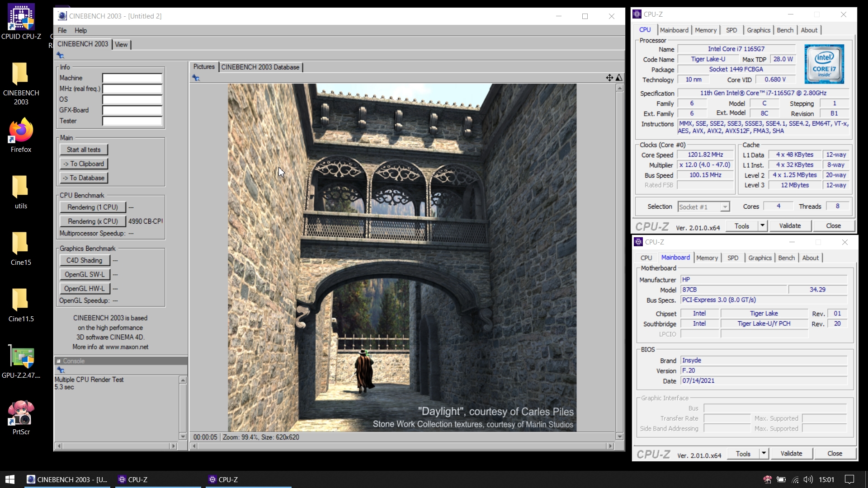This screenshot has height=488, width=868.
Task: Click Close button in bottom CPU-Z window
Action: tap(835, 453)
